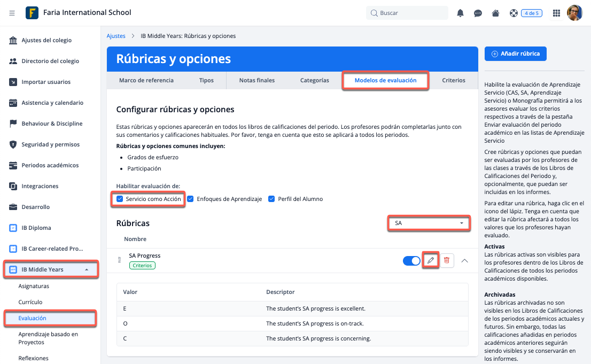Screen dimensions: 591x364
Task: Open the notifications bell icon
Action: coord(460,13)
